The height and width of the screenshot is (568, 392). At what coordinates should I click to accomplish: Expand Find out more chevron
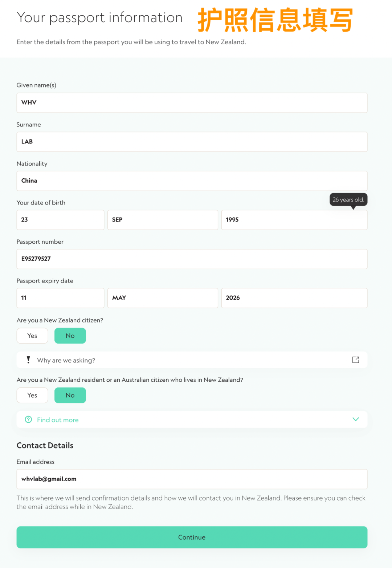tap(356, 419)
